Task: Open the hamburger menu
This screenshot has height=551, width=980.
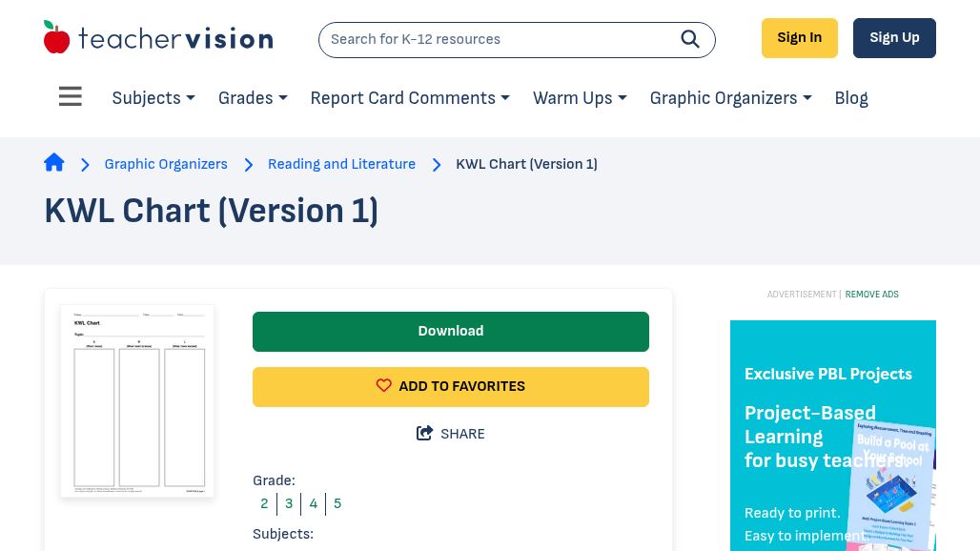Action: (x=71, y=97)
